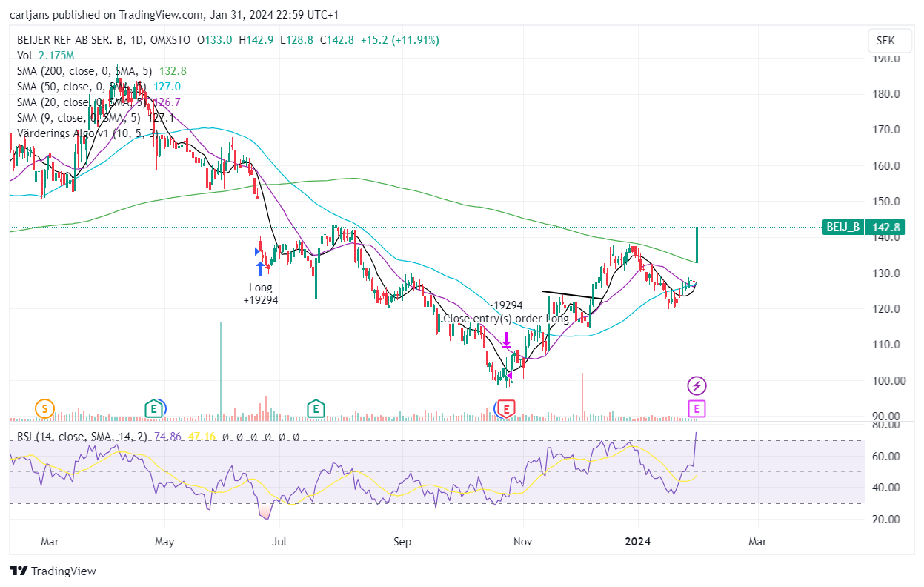Click the Vol 2.175M volume legend
The image size is (924, 587).
click(45, 56)
